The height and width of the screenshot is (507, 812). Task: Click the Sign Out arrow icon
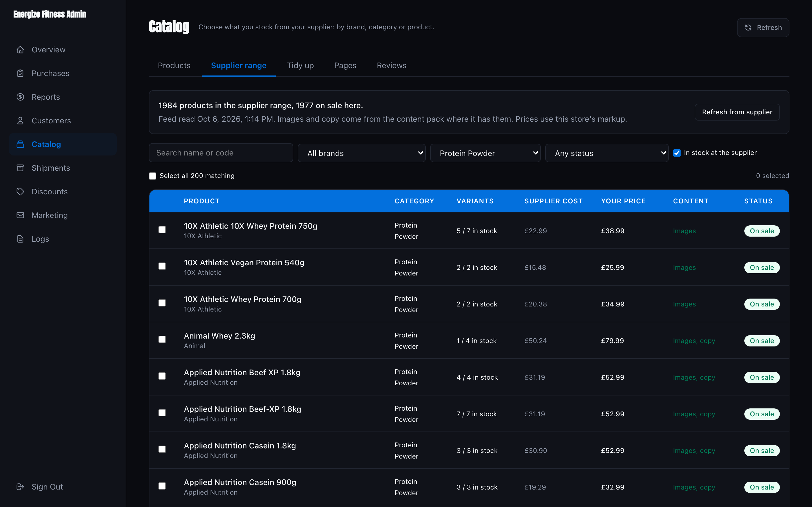[20, 487]
